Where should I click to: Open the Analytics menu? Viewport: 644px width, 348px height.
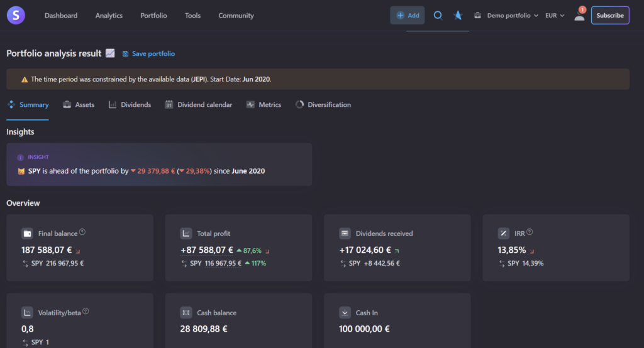point(109,15)
